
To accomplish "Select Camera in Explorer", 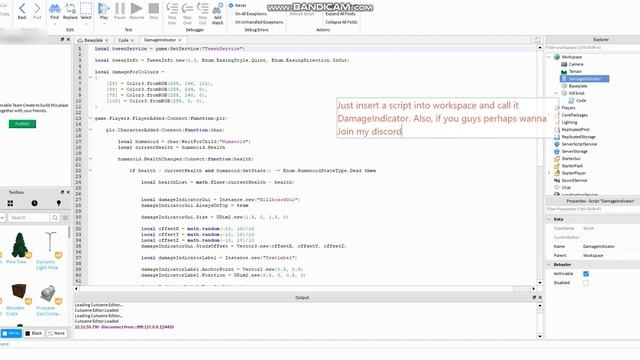I will pos(572,64).
